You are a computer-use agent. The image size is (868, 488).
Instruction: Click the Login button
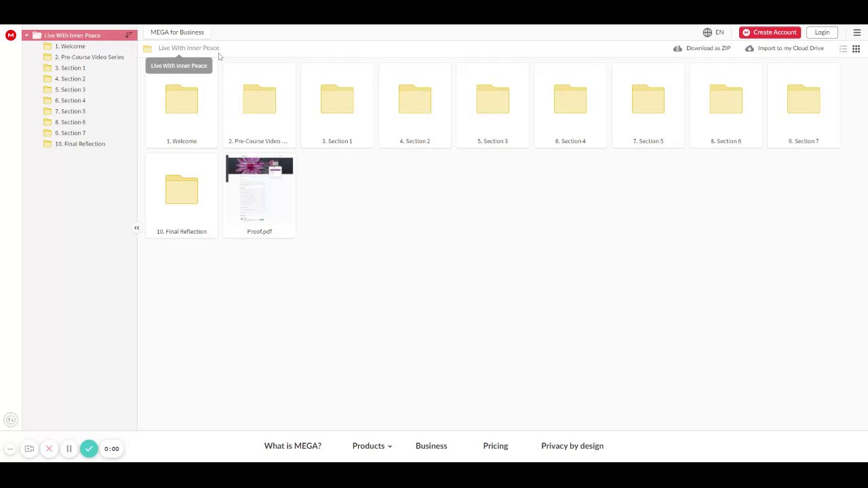click(822, 33)
